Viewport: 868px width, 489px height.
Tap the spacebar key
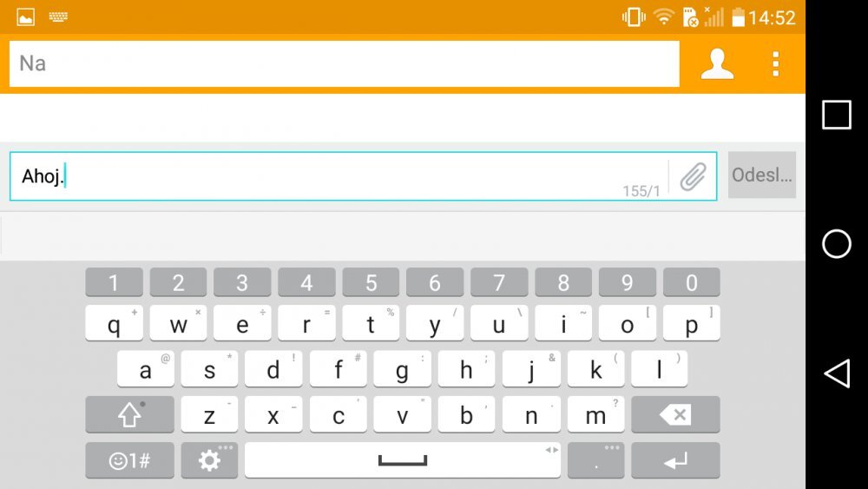pos(403,460)
